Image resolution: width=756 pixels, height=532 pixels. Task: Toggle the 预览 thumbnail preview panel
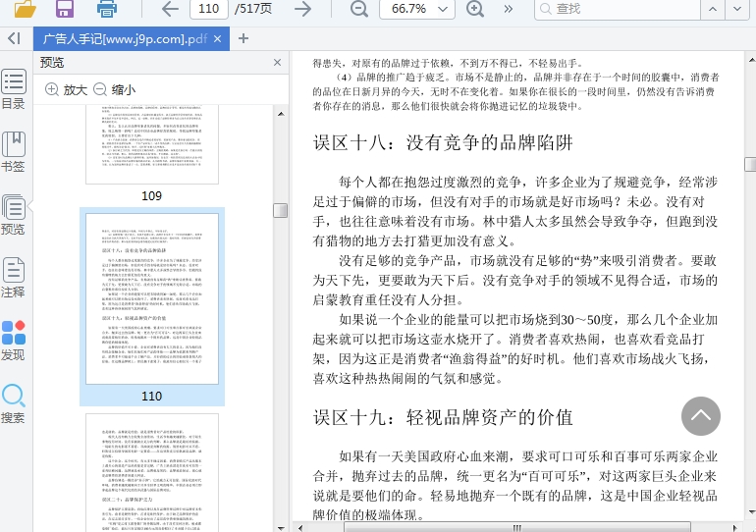pos(14,215)
